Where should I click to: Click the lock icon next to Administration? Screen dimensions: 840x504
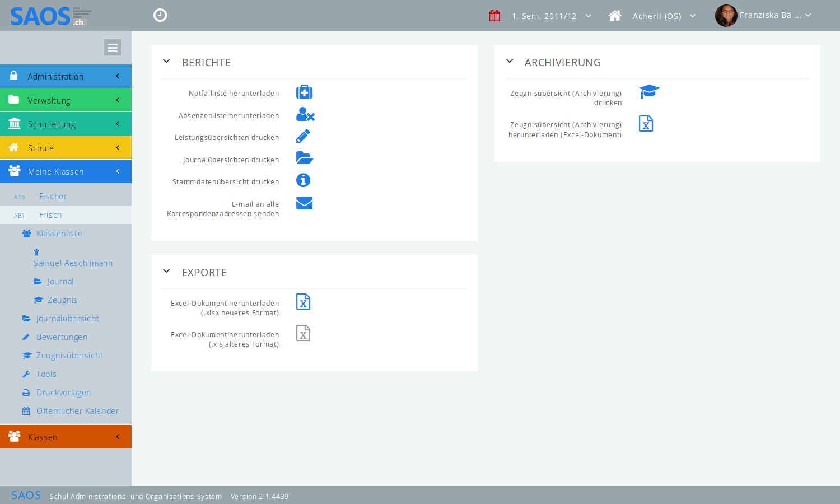(x=13, y=76)
